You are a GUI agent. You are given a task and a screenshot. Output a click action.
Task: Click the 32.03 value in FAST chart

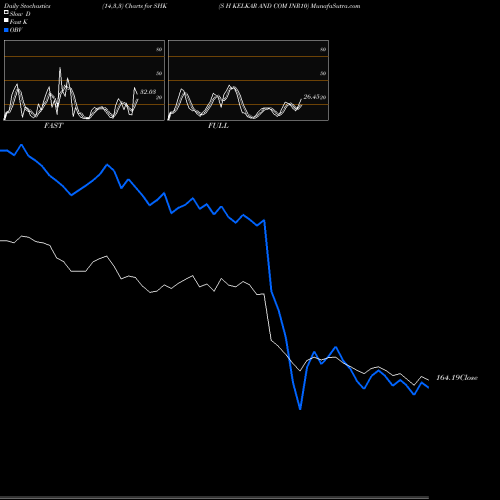(x=148, y=91)
